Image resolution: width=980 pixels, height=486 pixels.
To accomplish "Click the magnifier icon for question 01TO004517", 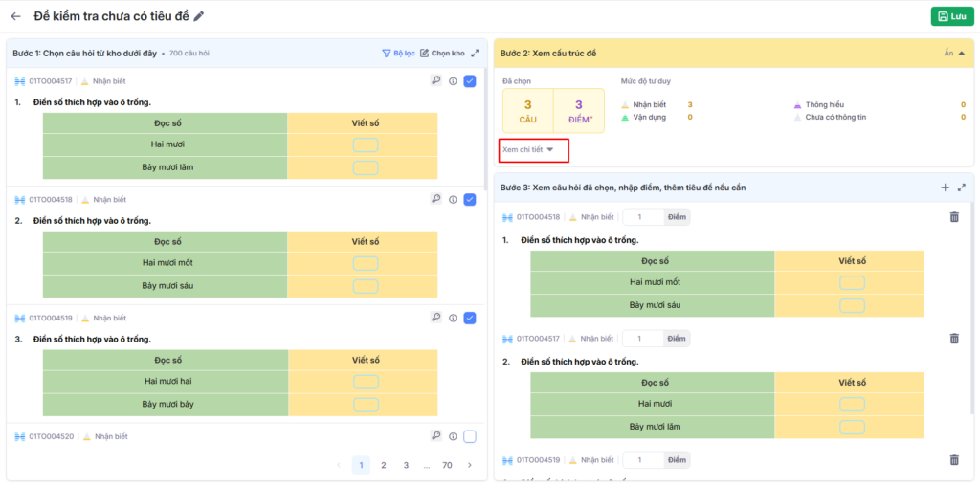I will [435, 81].
